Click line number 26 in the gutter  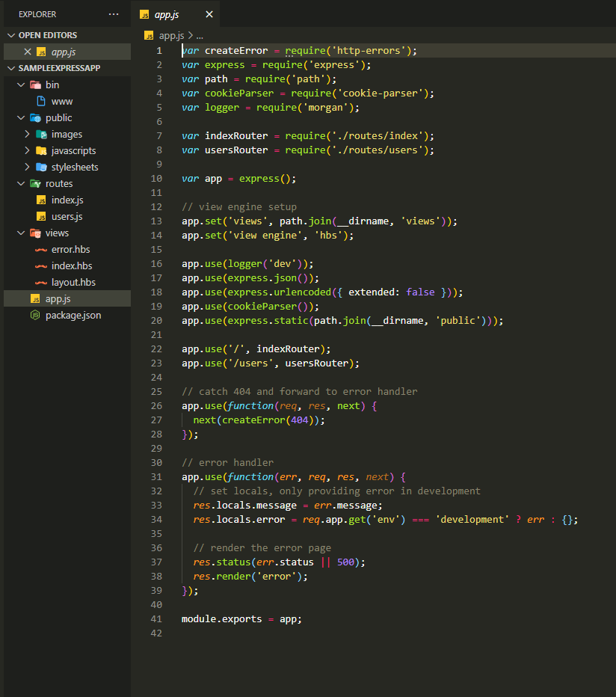pos(156,405)
